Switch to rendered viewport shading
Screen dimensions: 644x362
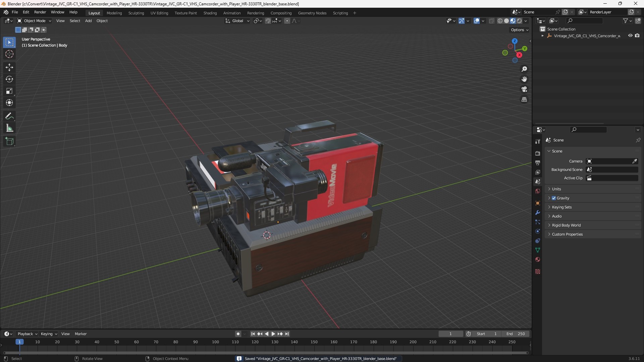519,21
